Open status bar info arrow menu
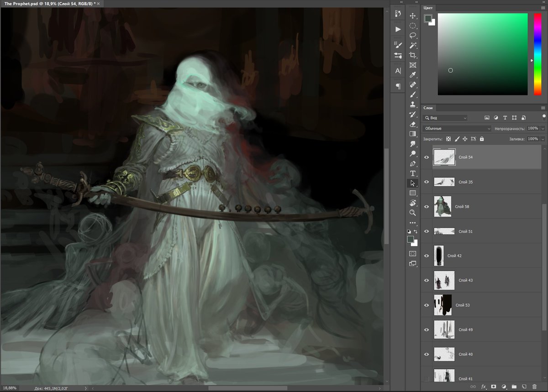This screenshot has width=548, height=392. pyautogui.click(x=85, y=388)
